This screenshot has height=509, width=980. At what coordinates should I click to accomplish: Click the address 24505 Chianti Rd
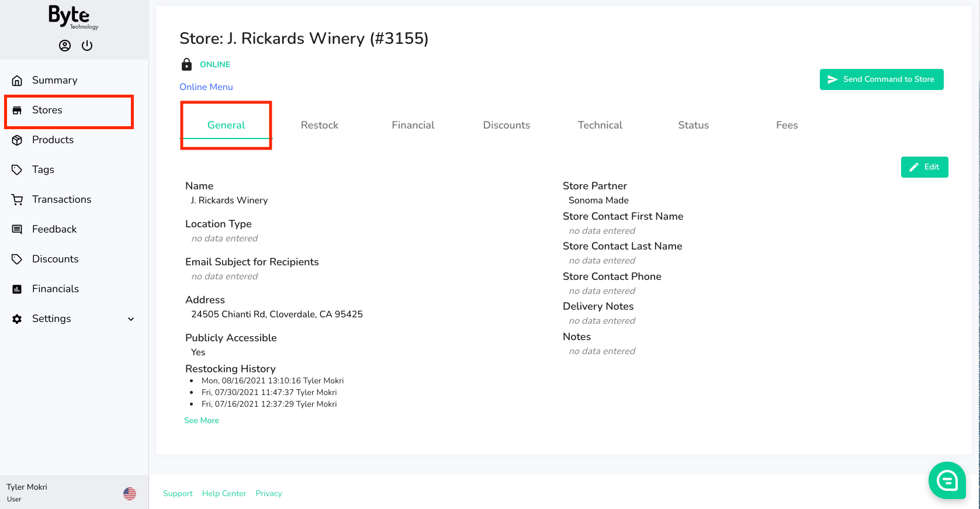tap(277, 314)
